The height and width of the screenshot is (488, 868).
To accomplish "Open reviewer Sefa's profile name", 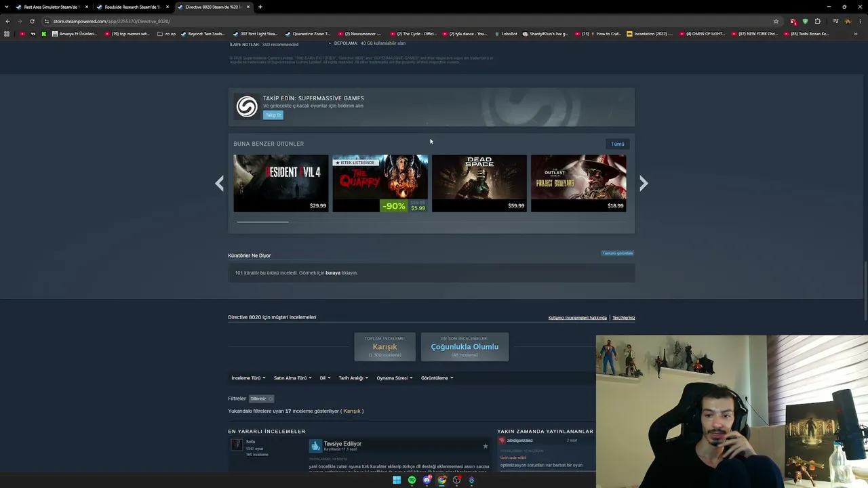I will [x=250, y=442].
